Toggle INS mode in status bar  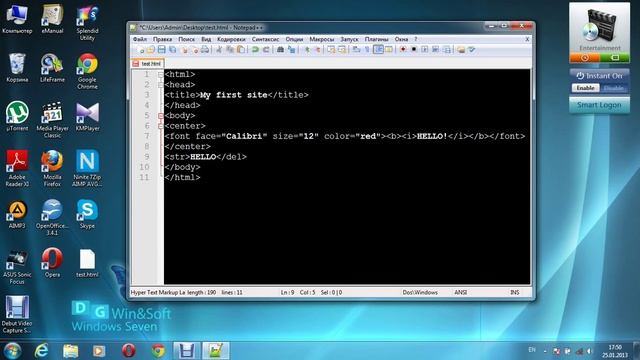click(x=515, y=293)
